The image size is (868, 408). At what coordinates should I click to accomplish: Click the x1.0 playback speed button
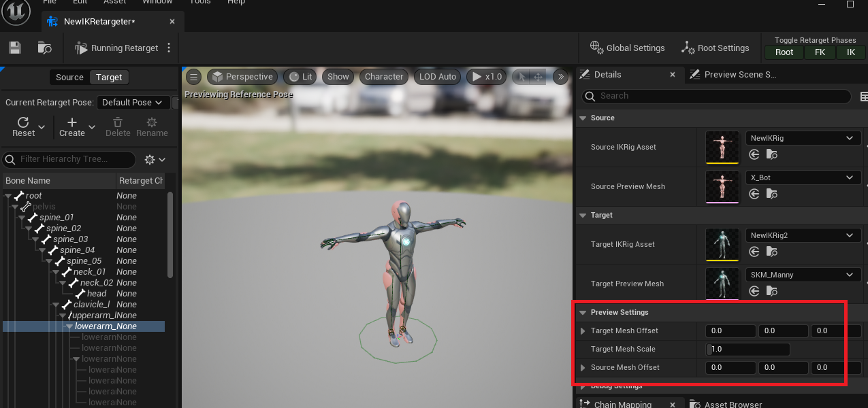486,77
